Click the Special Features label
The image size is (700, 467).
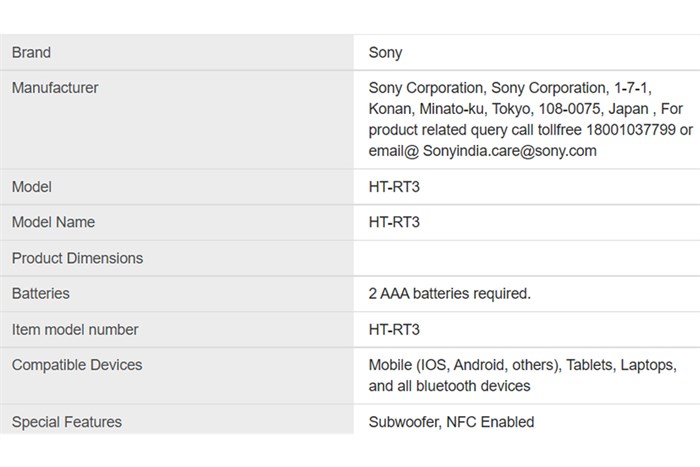(x=67, y=422)
